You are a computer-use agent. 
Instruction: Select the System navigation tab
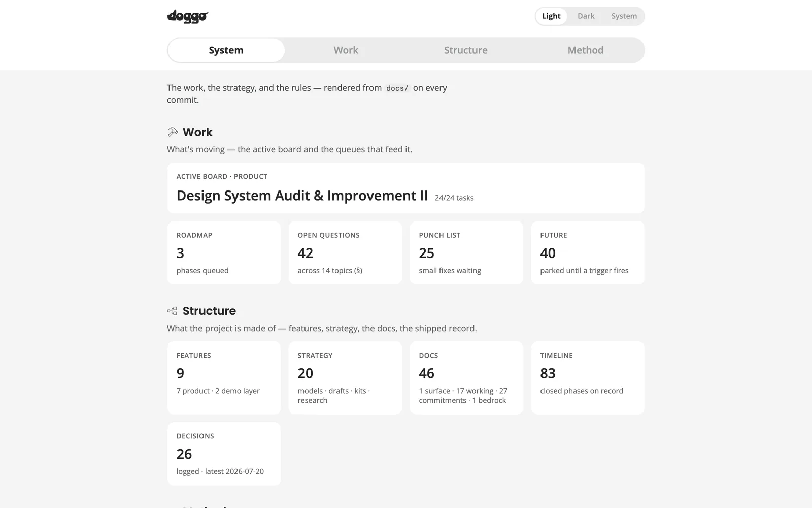tap(226, 50)
